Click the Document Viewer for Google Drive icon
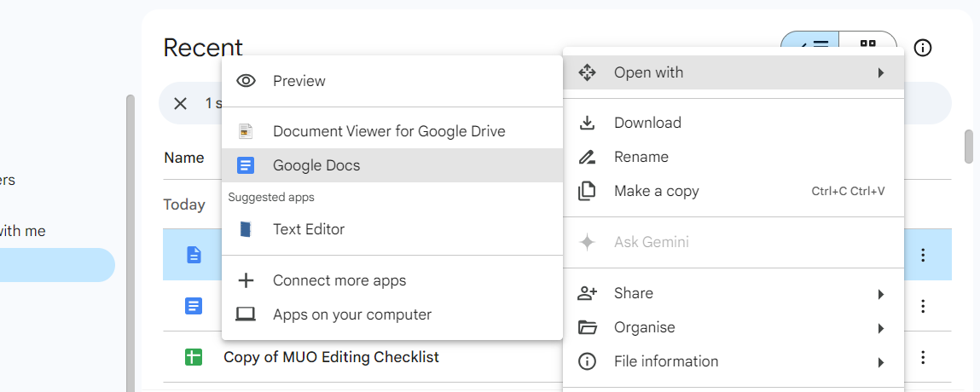This screenshot has width=980, height=392. pos(246,131)
